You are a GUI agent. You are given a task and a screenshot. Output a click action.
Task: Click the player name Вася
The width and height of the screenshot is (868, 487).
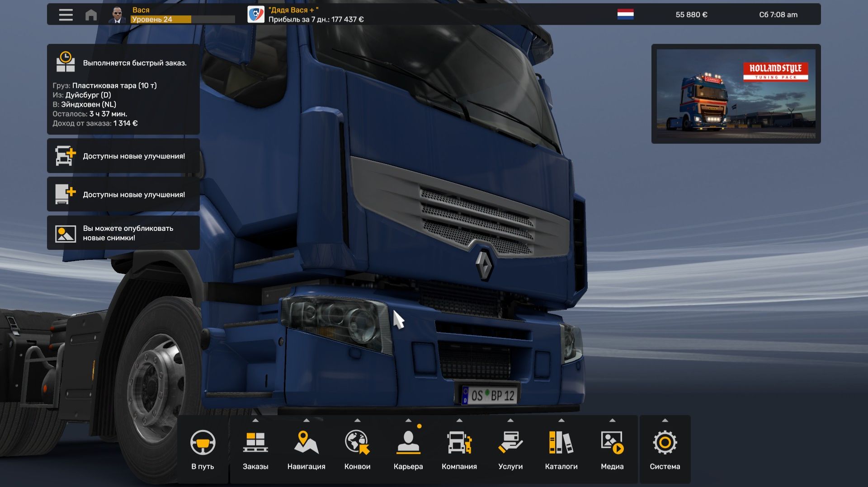click(x=141, y=10)
